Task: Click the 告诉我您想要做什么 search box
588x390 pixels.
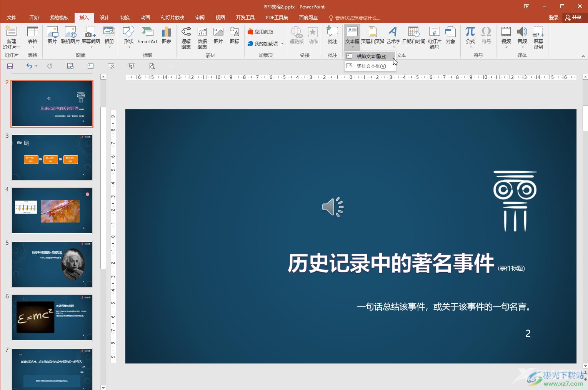Action: pyautogui.click(x=355, y=18)
